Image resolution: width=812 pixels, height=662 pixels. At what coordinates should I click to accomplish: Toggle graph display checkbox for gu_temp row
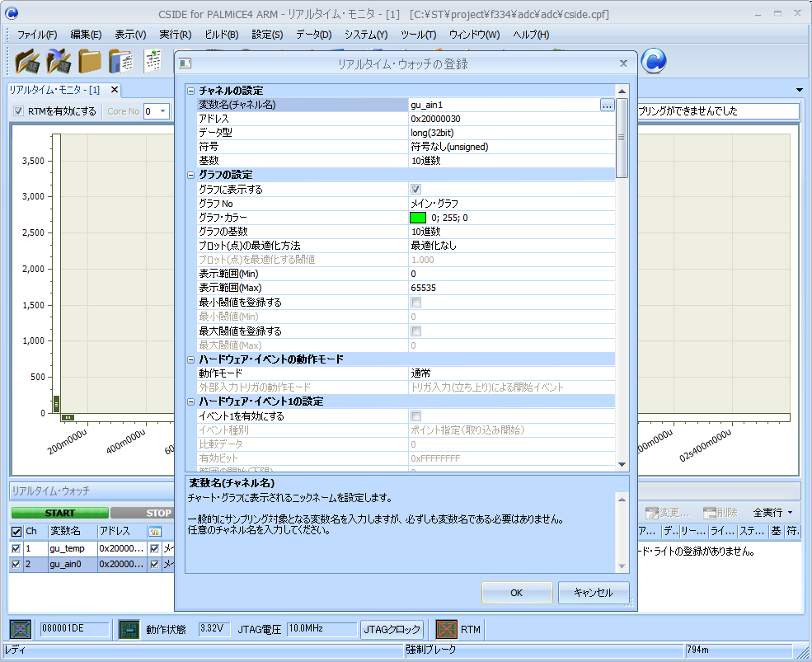[x=154, y=548]
